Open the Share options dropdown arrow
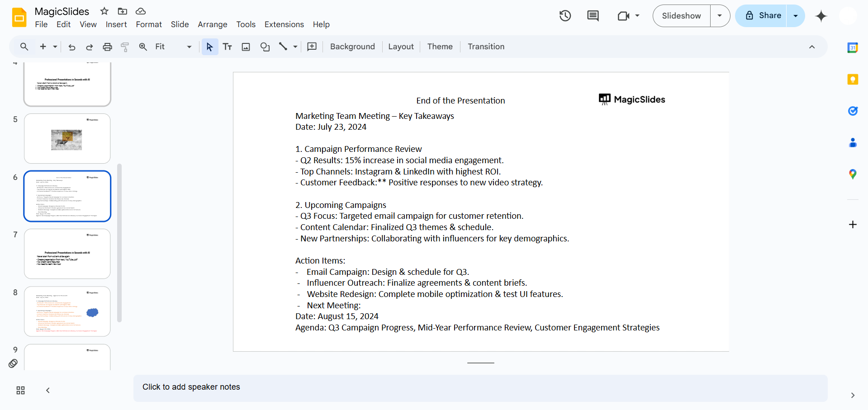This screenshot has width=868, height=410. point(796,16)
